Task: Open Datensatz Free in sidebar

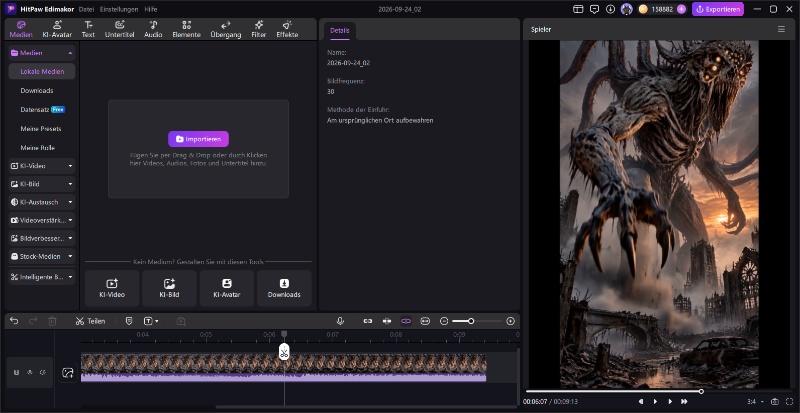Action: [42, 109]
